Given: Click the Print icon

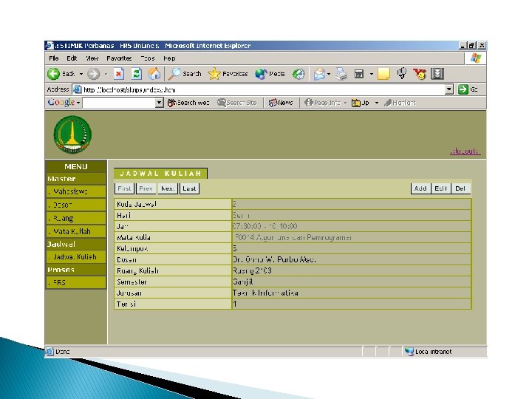Looking at the screenshot, I should (341, 74).
